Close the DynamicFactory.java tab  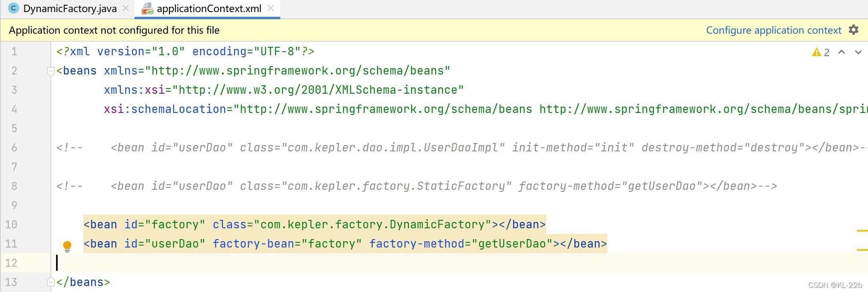[x=126, y=8]
